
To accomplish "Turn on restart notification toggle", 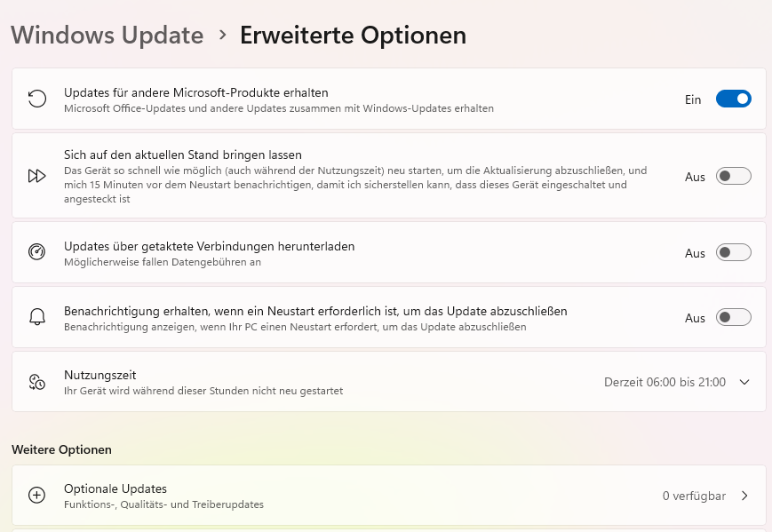I will (x=733, y=317).
